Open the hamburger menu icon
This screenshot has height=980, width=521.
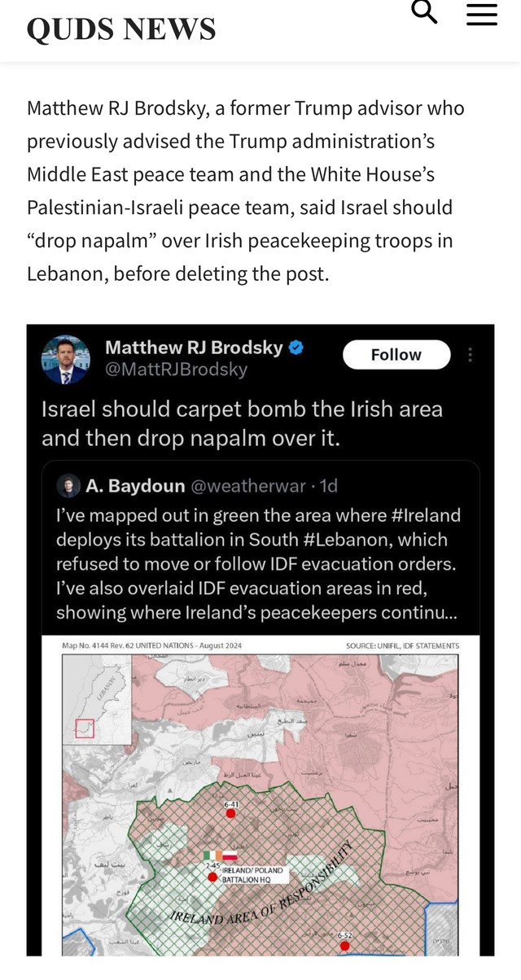[481, 14]
